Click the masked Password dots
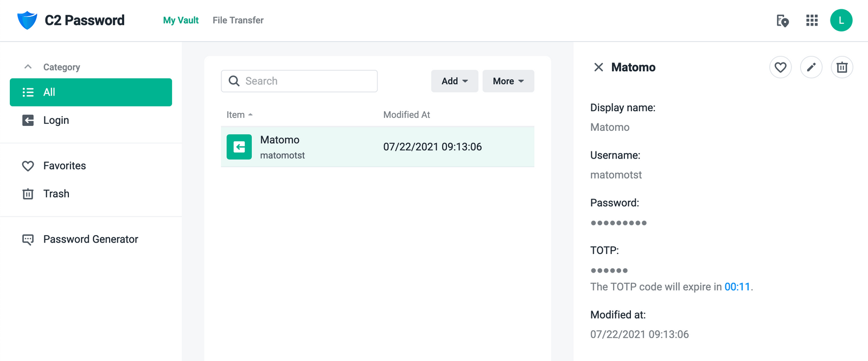This screenshot has width=868, height=361. pos(618,223)
